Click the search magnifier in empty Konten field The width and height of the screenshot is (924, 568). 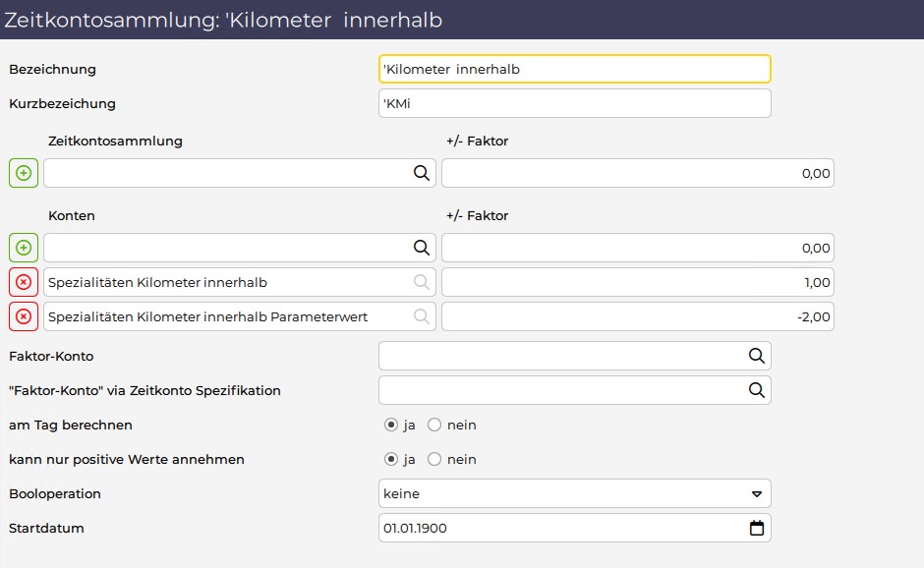(422, 248)
